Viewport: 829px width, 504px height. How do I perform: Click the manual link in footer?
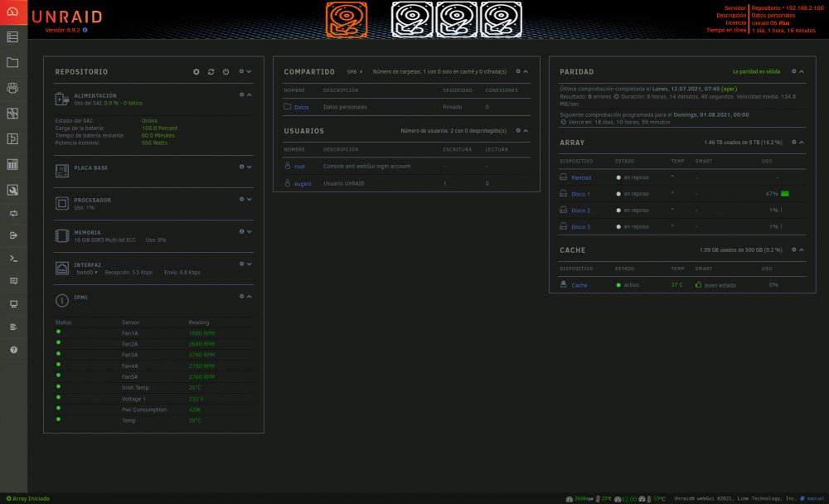815,499
